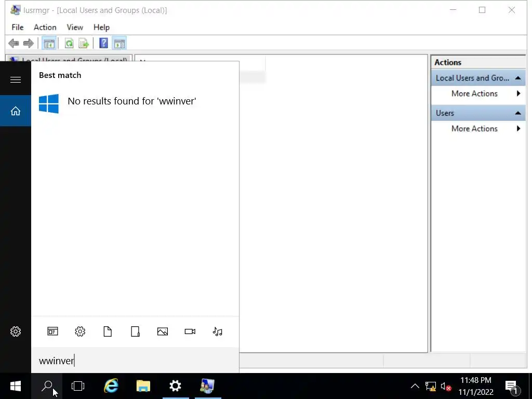
Task: Click the taskbar Search magnifier icon
Action: (x=47, y=386)
